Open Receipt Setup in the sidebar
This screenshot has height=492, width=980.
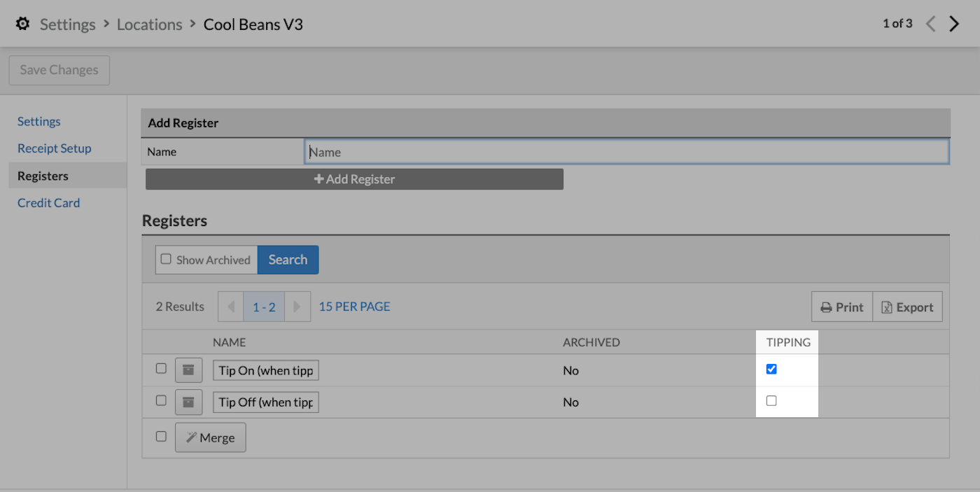pos(55,148)
